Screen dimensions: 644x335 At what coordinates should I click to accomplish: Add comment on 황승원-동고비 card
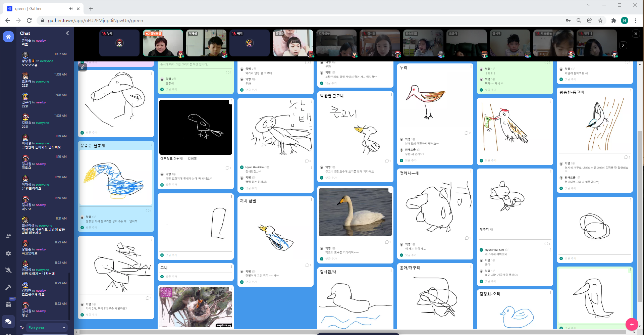(x=570, y=188)
